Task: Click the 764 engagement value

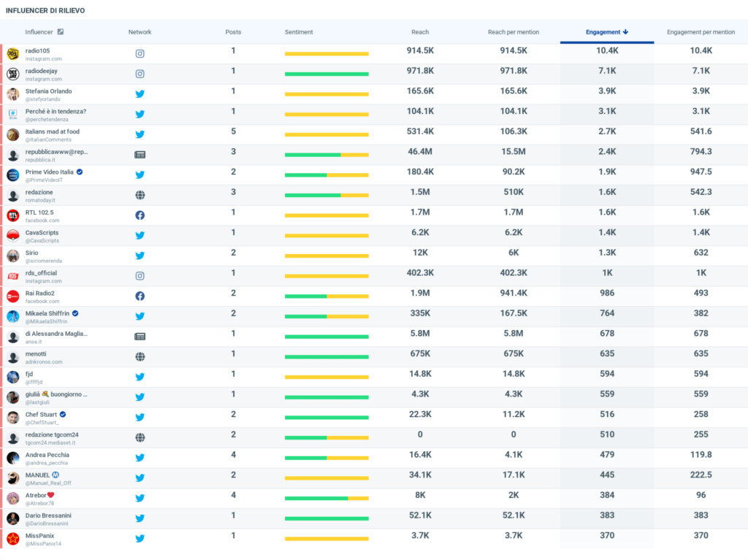Action: [x=607, y=313]
